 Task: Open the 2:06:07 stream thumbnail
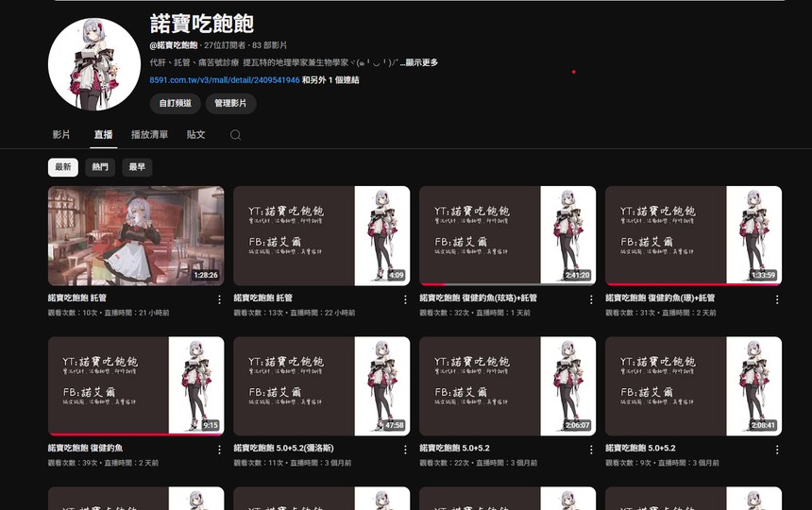point(508,386)
